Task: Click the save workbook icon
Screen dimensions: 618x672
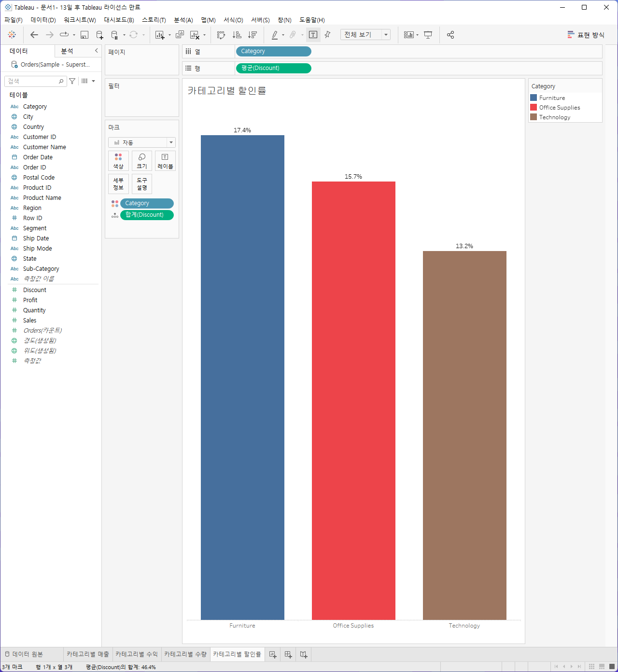Action: 84,35
